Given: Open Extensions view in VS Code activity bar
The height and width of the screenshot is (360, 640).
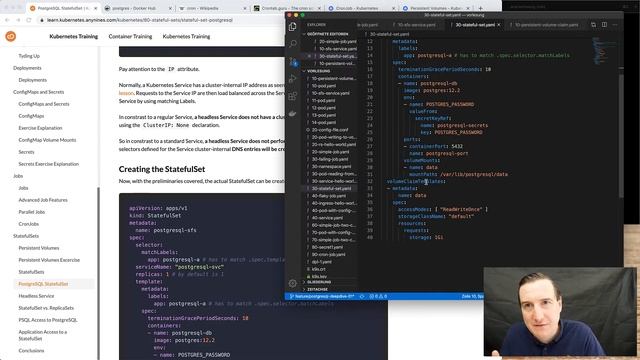Looking at the screenshot, I should 292,96.
